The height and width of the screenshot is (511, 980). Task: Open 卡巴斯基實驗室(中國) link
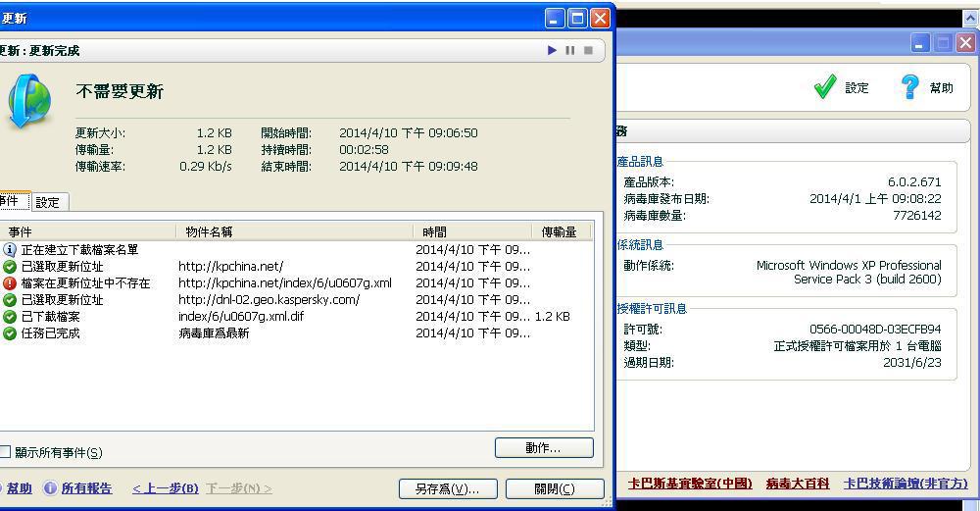[x=690, y=484]
